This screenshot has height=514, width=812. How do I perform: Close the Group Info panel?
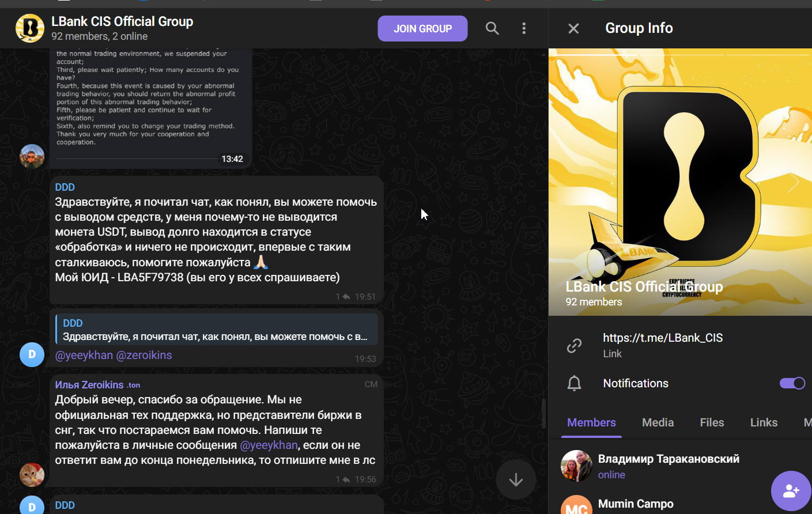pos(573,28)
